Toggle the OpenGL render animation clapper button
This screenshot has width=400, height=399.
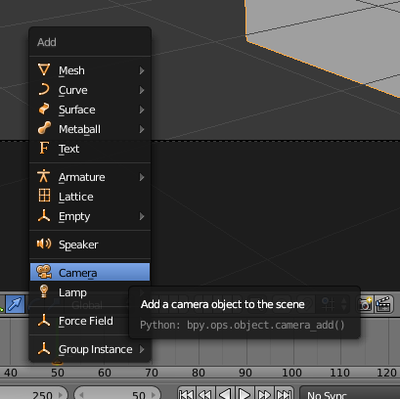point(383,304)
